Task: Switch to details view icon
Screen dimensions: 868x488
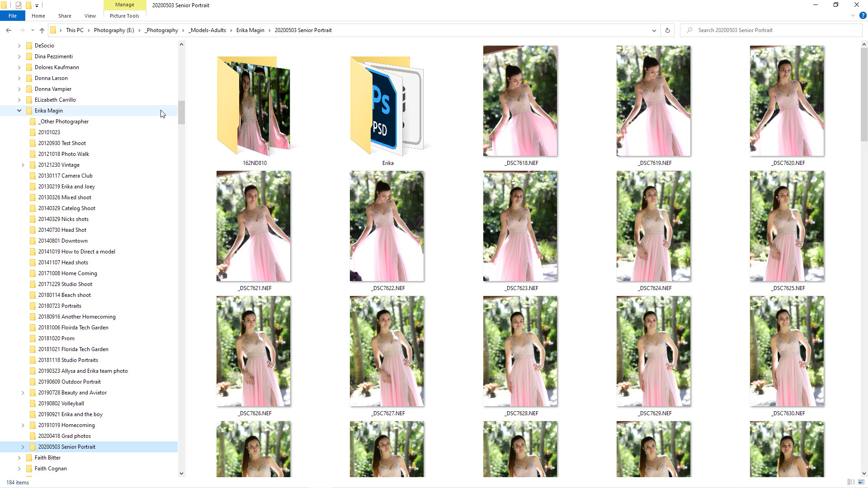Action: pos(851,482)
